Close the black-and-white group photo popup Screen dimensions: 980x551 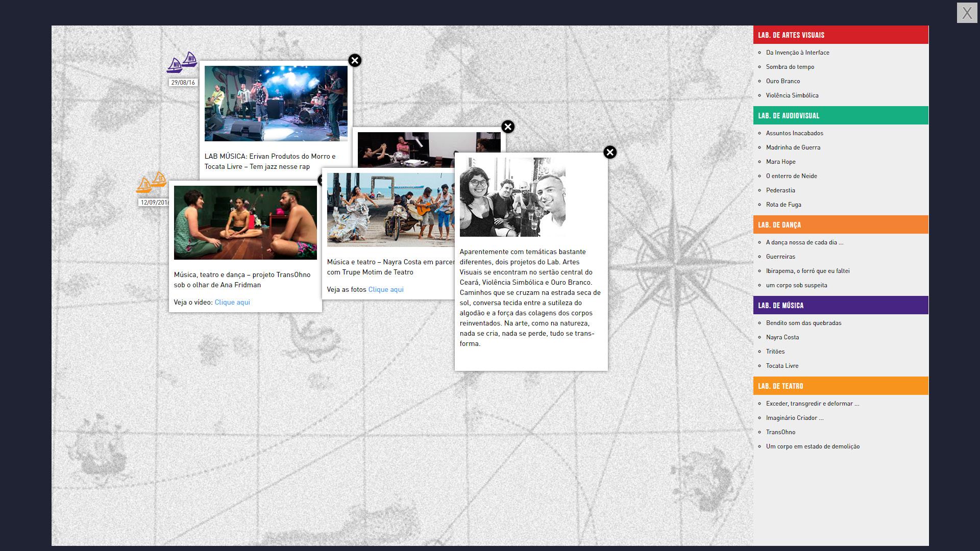coord(610,153)
